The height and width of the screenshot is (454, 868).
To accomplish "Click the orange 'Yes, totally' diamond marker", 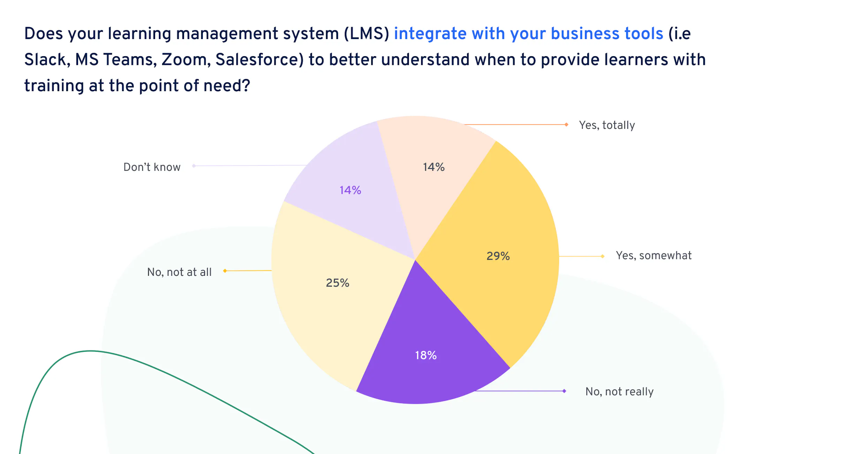I will [x=566, y=125].
